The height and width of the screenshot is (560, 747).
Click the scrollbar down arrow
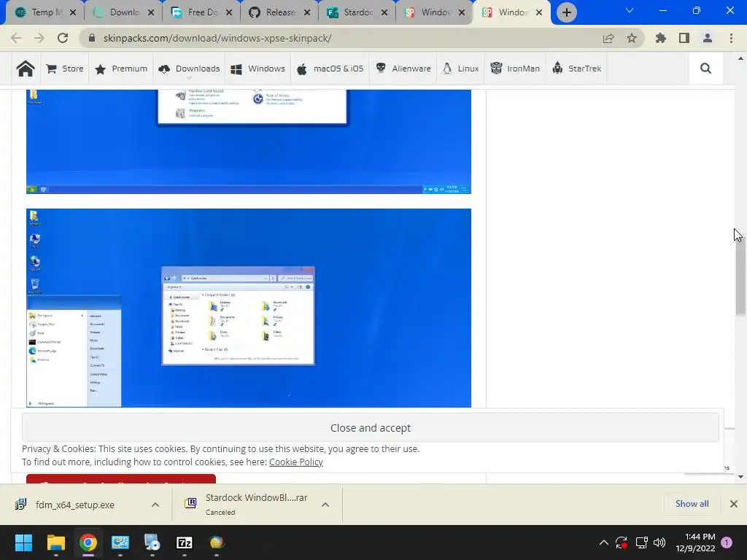point(740,477)
